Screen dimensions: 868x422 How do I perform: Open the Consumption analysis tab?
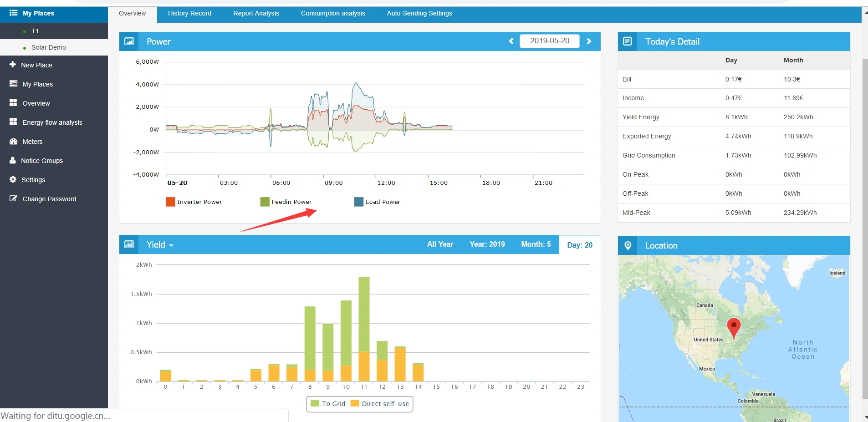coord(332,13)
